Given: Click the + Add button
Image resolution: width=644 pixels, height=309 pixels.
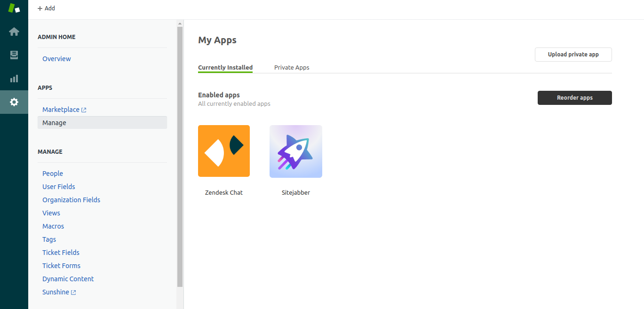Looking at the screenshot, I should tap(46, 8).
